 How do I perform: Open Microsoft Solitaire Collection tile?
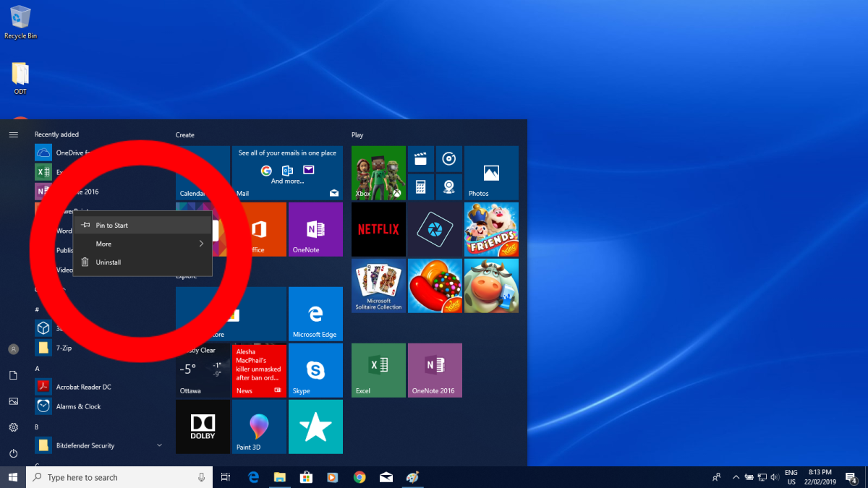pyautogui.click(x=378, y=286)
